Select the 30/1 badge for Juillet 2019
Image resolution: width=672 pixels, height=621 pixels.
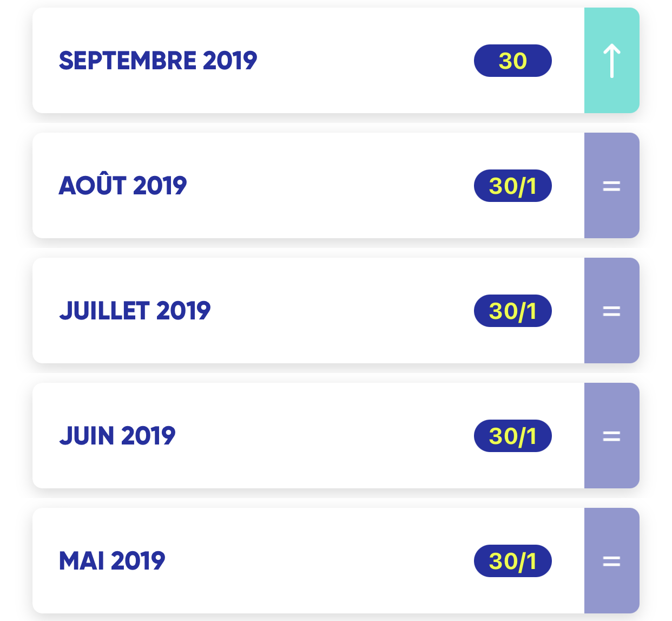[x=513, y=311]
